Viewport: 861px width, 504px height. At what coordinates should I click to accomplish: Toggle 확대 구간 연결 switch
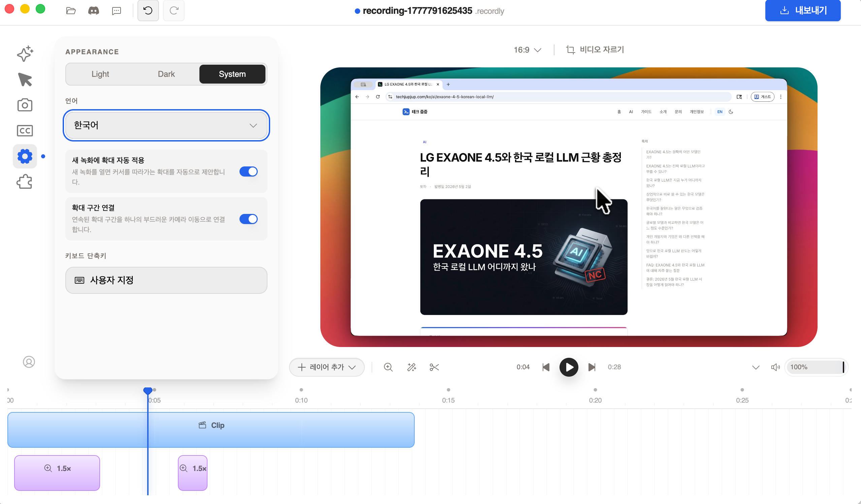[248, 219]
